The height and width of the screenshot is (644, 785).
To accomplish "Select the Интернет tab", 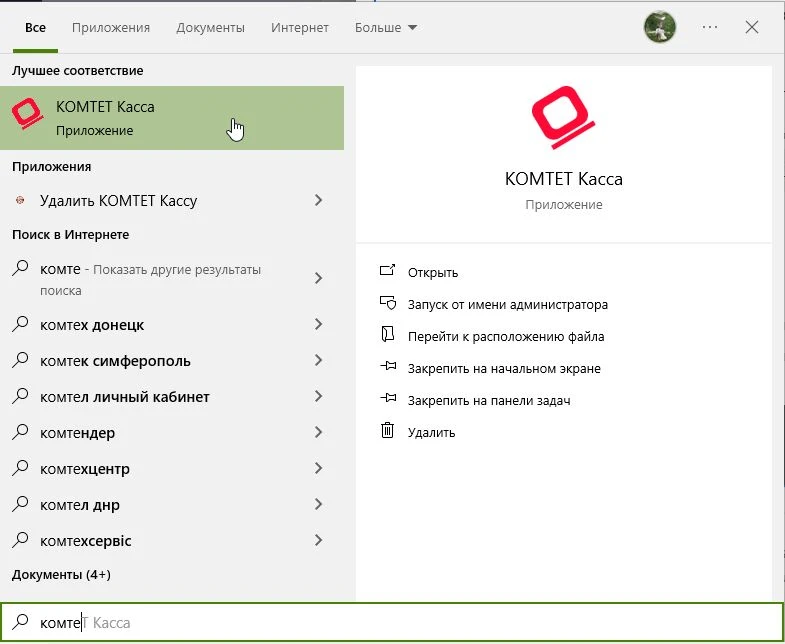I will (x=299, y=28).
